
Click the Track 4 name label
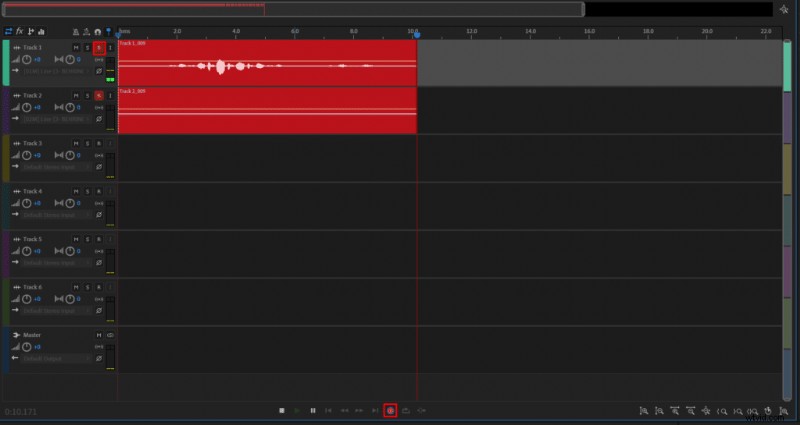point(33,191)
